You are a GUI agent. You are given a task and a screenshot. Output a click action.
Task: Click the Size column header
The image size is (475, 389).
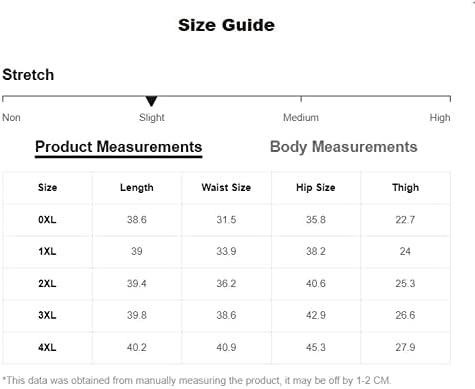[x=47, y=187]
